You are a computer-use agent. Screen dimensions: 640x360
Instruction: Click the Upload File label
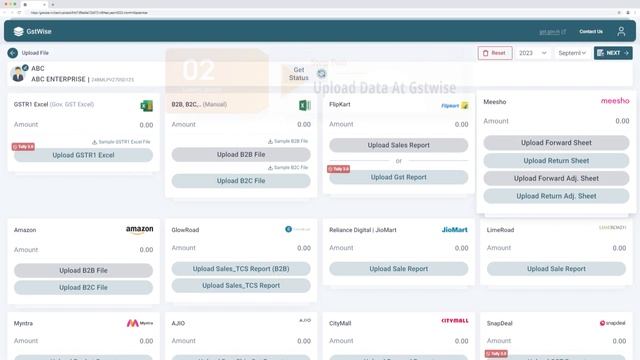click(35, 53)
